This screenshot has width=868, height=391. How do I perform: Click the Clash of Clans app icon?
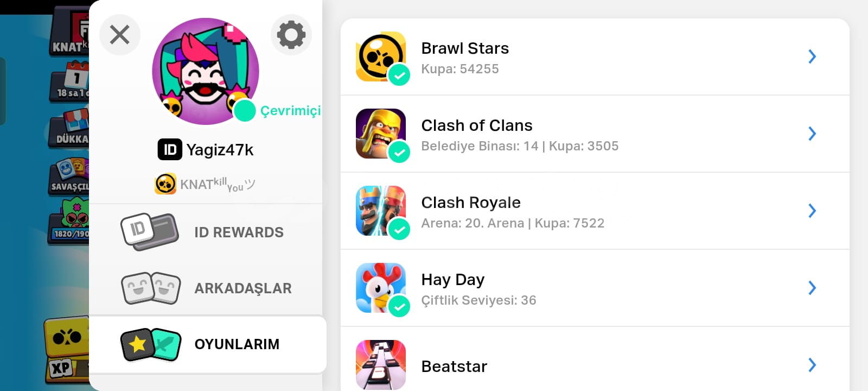381,134
